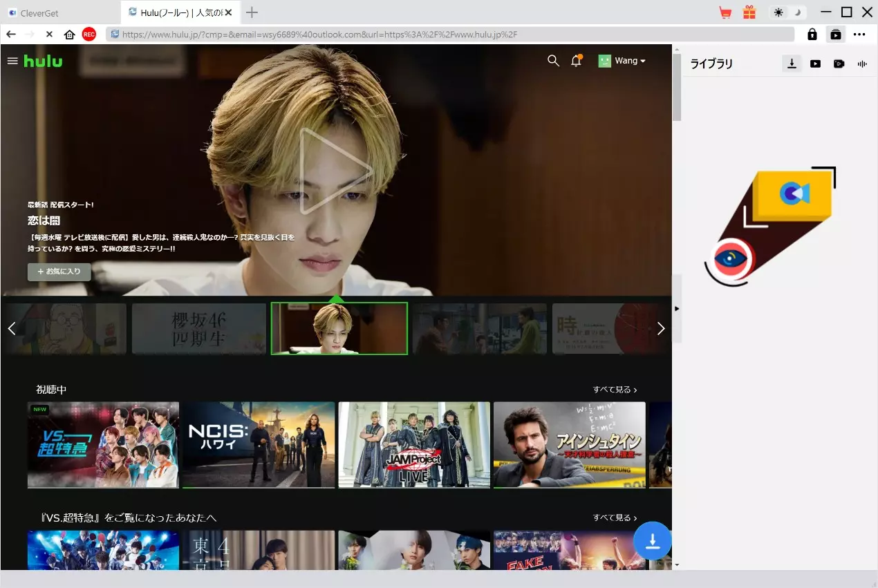Open the audio waveform library tab
Viewport: 878px width, 588px height.
click(862, 64)
